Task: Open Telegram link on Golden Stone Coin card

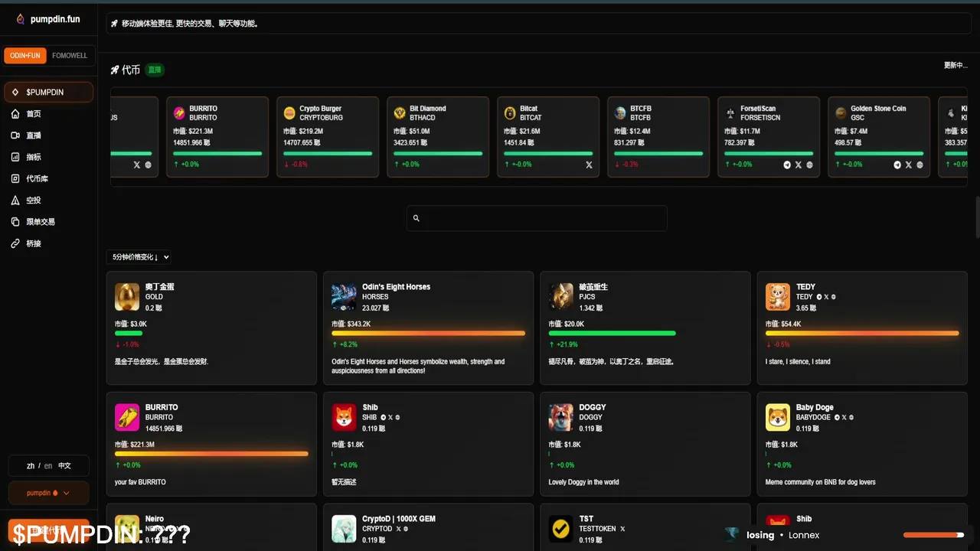Action: click(x=897, y=165)
